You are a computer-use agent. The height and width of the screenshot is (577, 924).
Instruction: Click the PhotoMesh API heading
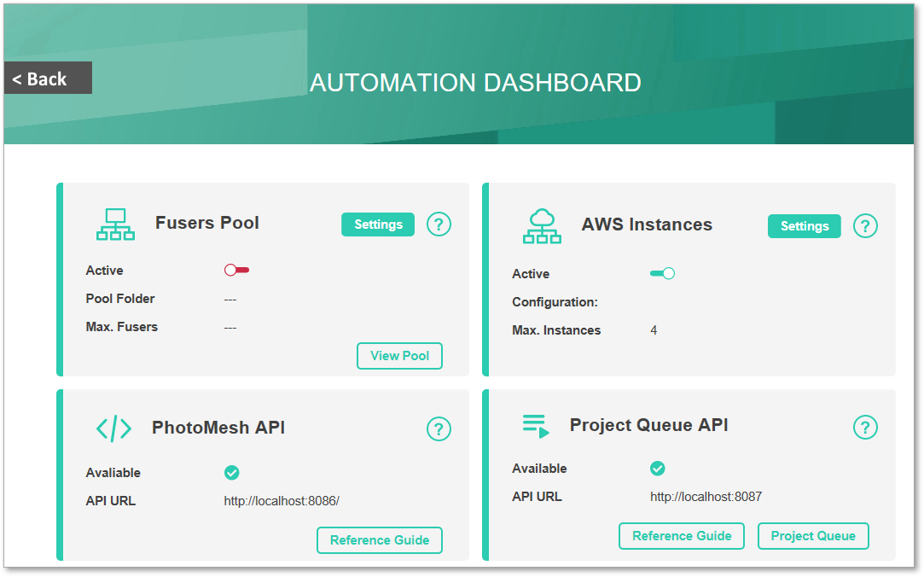[x=218, y=428]
